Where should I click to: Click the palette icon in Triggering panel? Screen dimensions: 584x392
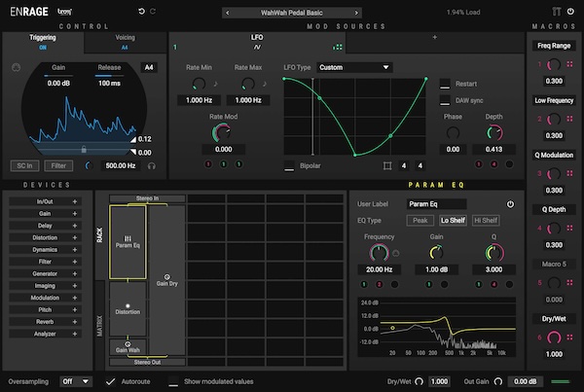(x=16, y=67)
